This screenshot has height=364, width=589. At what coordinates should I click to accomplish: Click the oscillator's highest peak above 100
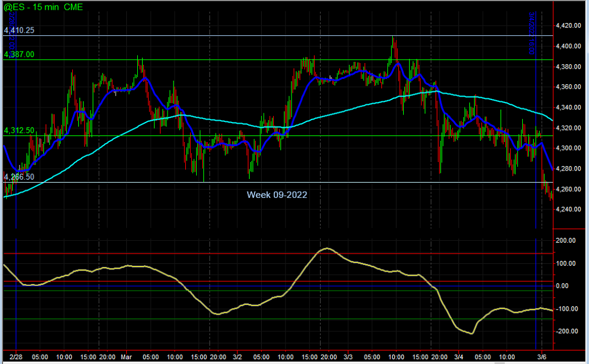[x=327, y=248]
